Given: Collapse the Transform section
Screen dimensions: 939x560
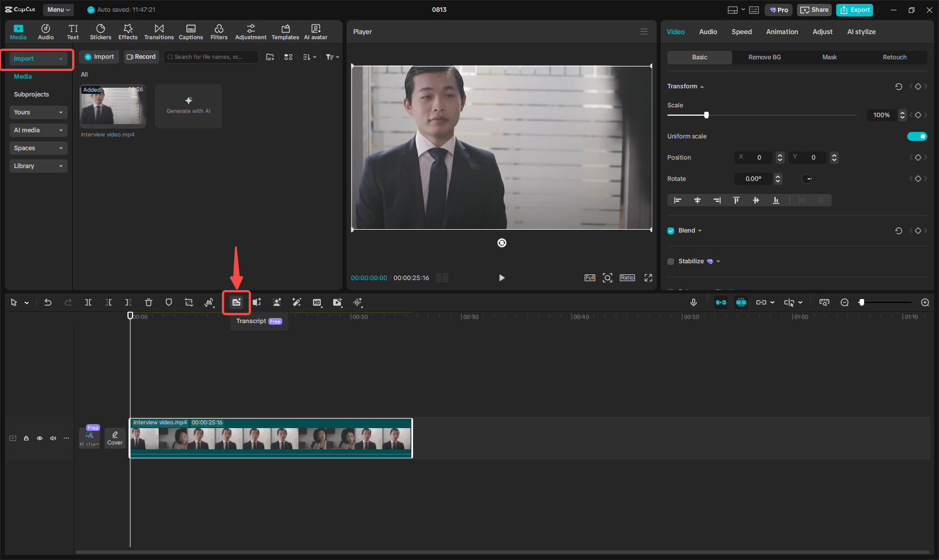Looking at the screenshot, I should (703, 86).
